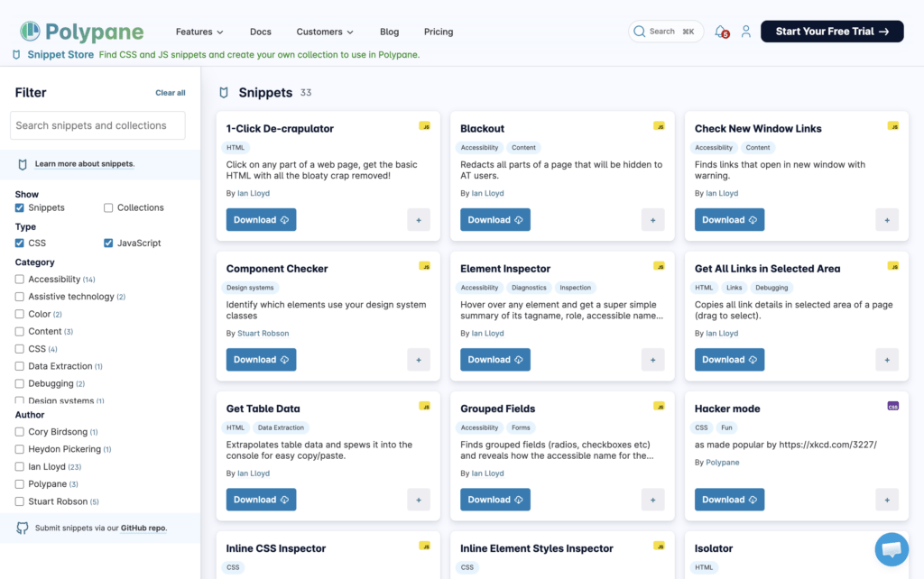
Task: Open the GitHub repo link
Action: tap(143, 528)
